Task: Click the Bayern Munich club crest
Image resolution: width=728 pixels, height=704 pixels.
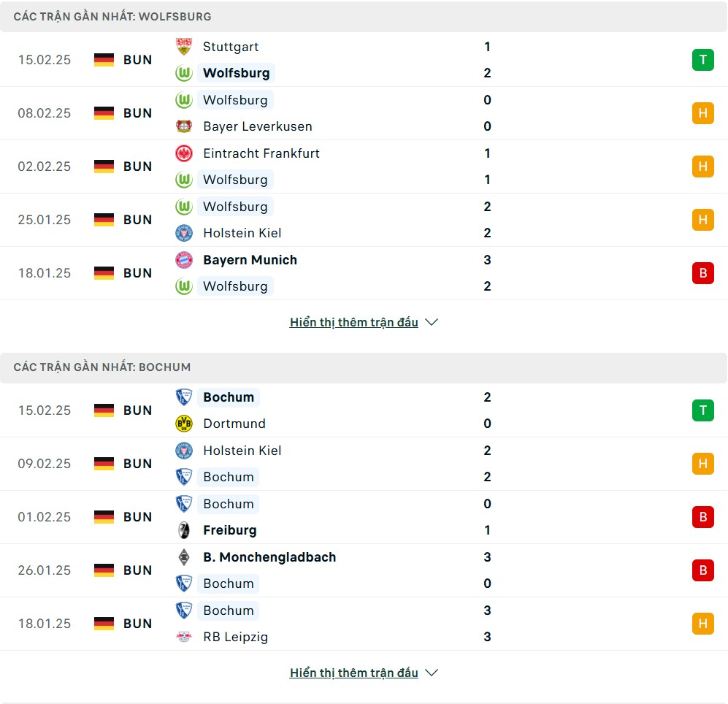Action: [x=184, y=260]
